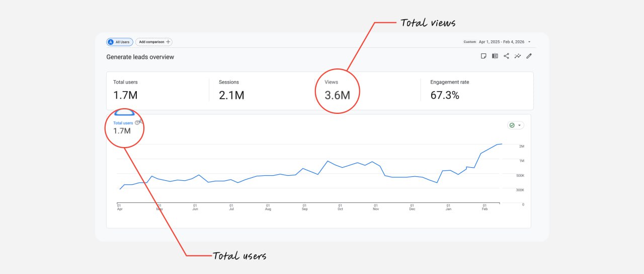Screen dimensions: 644x274
Task: Click the Total users 1.7M summary card
Action: point(157,90)
